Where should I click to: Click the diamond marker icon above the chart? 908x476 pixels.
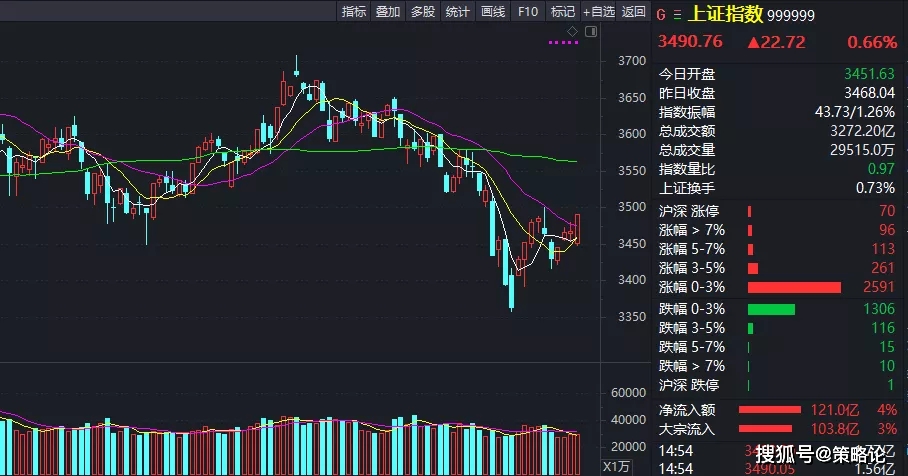[x=572, y=31]
